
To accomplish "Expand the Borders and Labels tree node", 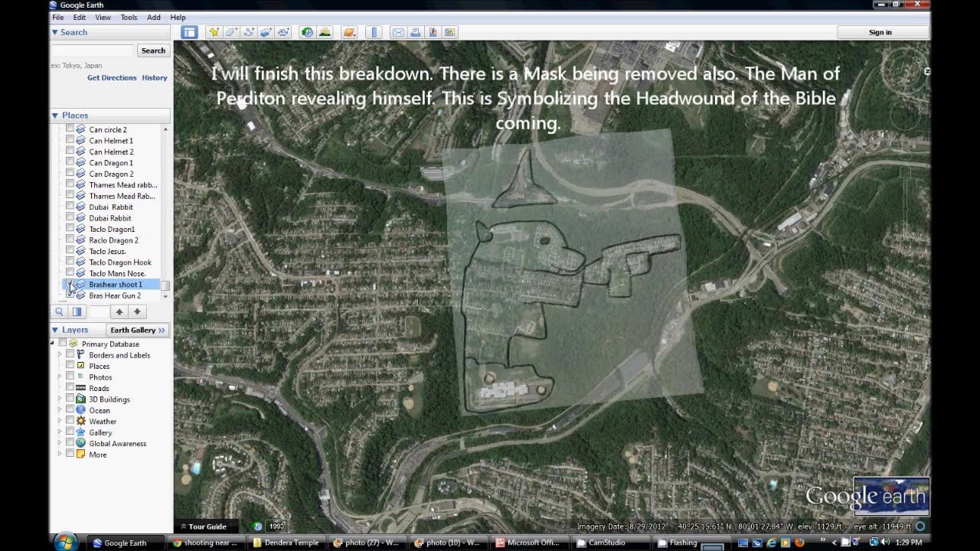I will (x=60, y=355).
